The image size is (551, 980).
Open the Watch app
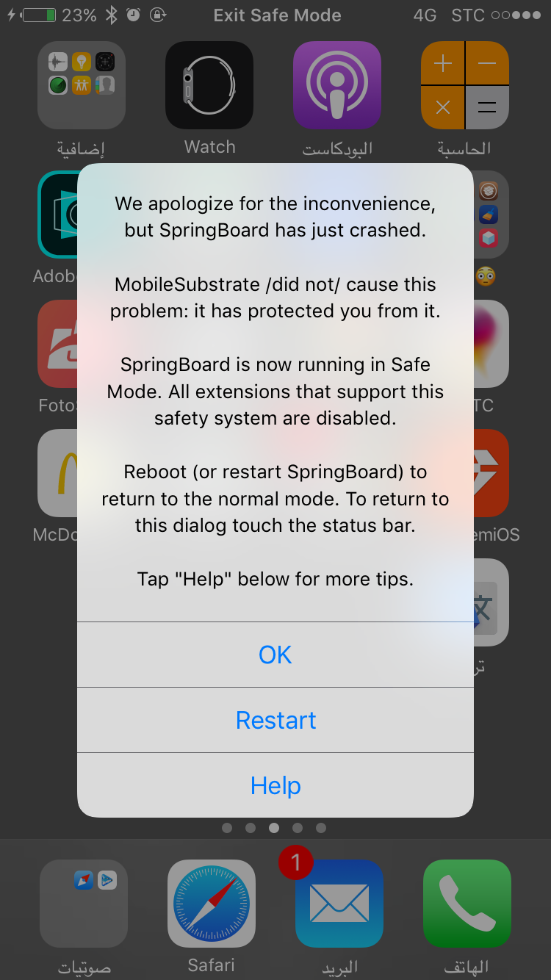(209, 85)
